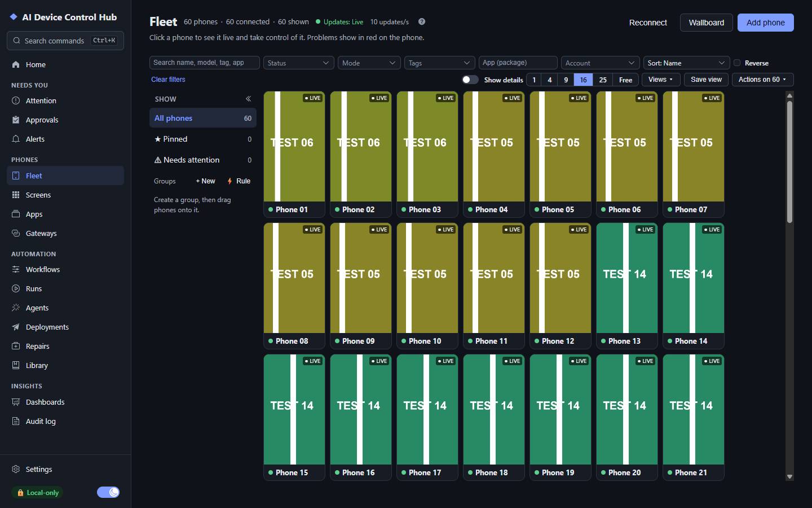812x508 pixels.
Task: Select All phones in Show list
Action: 203,118
